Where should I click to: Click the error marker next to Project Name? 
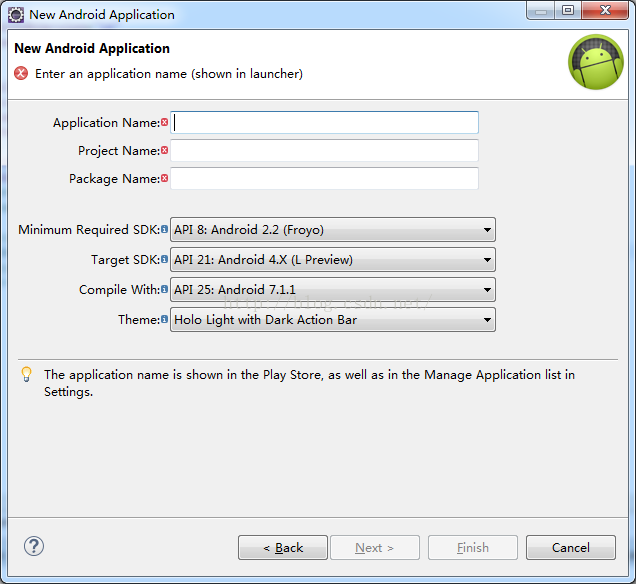(164, 150)
